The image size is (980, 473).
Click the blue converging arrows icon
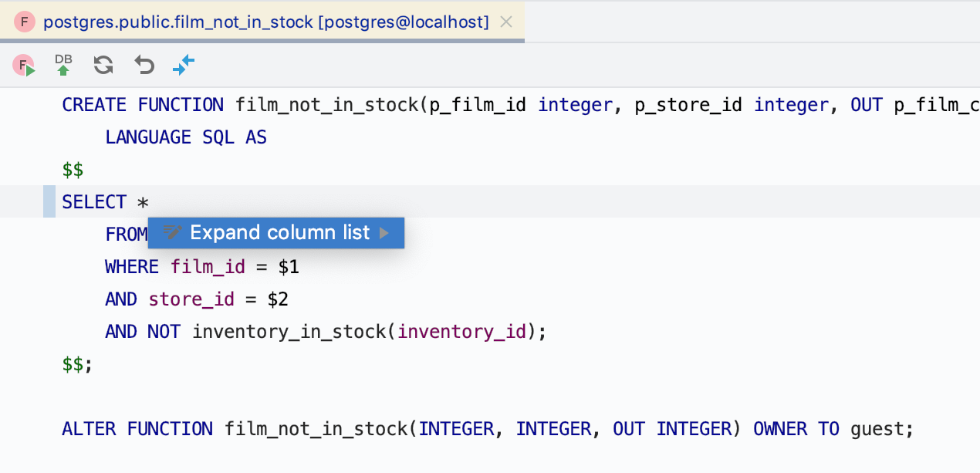(x=184, y=65)
